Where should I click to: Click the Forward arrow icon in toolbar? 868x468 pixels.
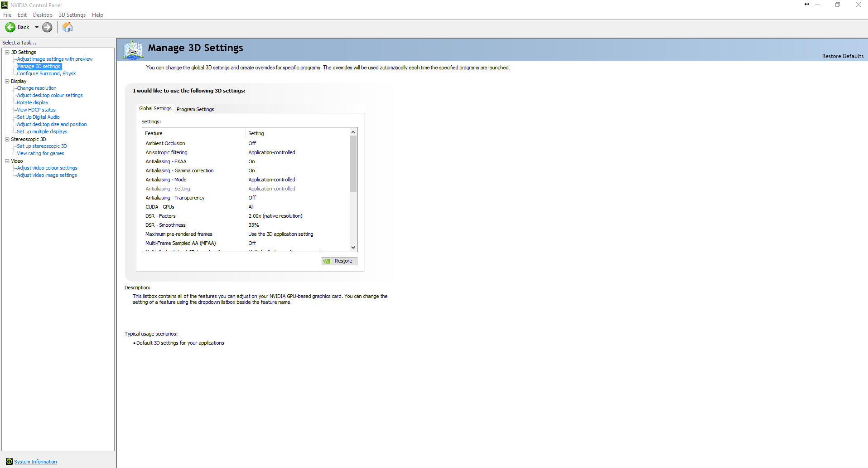click(x=47, y=27)
